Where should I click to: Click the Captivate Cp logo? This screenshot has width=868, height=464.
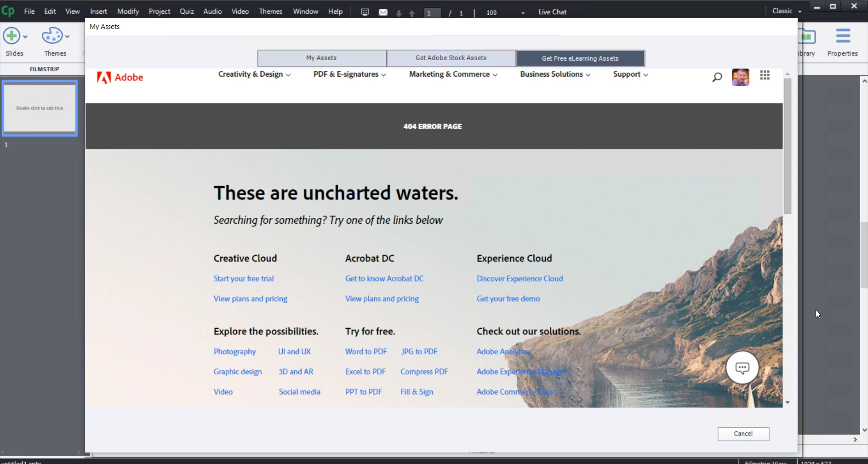coord(8,10)
